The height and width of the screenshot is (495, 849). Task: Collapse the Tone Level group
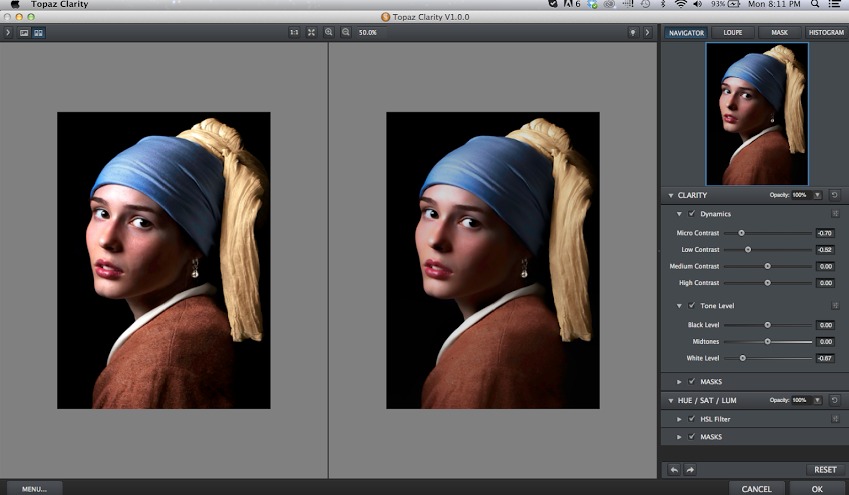pos(679,306)
